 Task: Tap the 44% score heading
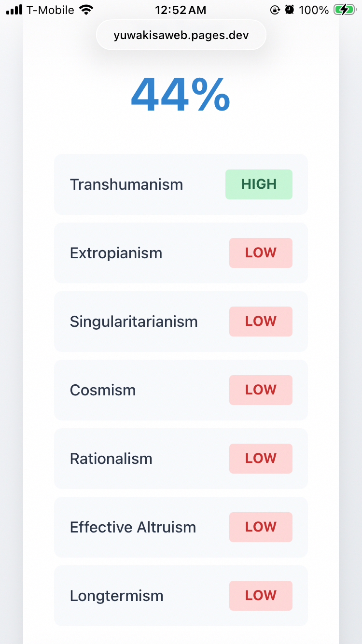(x=181, y=95)
